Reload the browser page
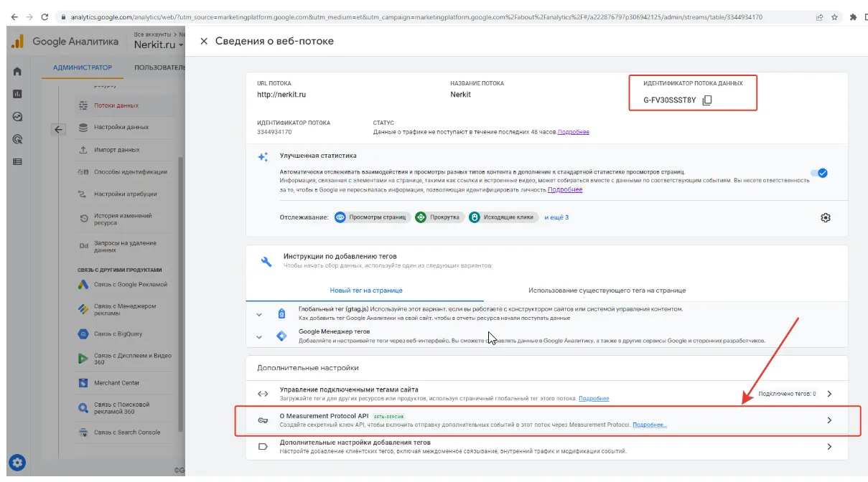This screenshot has height=482, width=868. (x=45, y=16)
